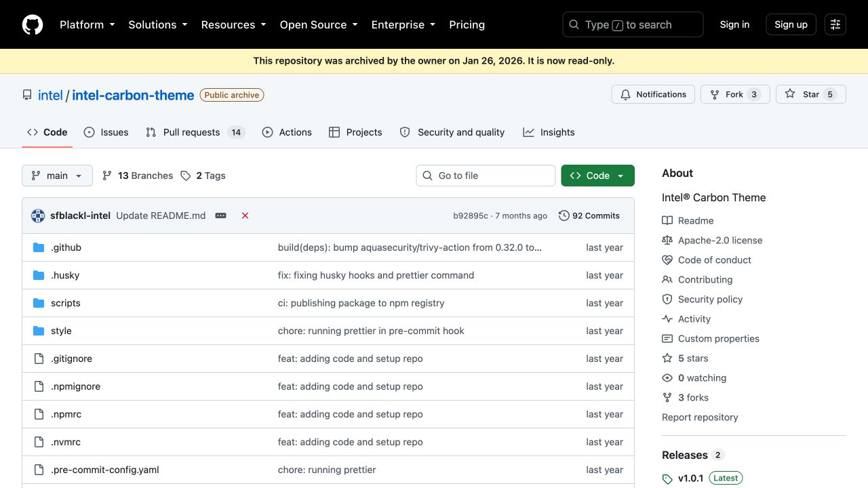Expand the Open Source menu

tap(319, 24)
